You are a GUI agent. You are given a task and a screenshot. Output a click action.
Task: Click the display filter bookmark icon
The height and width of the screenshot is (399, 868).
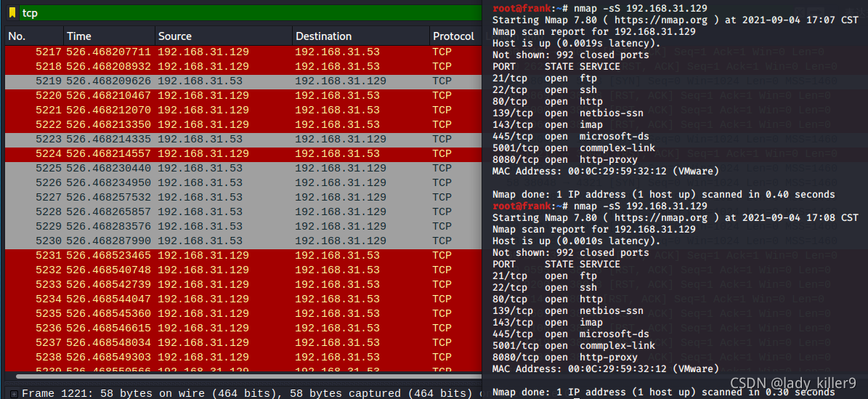pos(12,13)
